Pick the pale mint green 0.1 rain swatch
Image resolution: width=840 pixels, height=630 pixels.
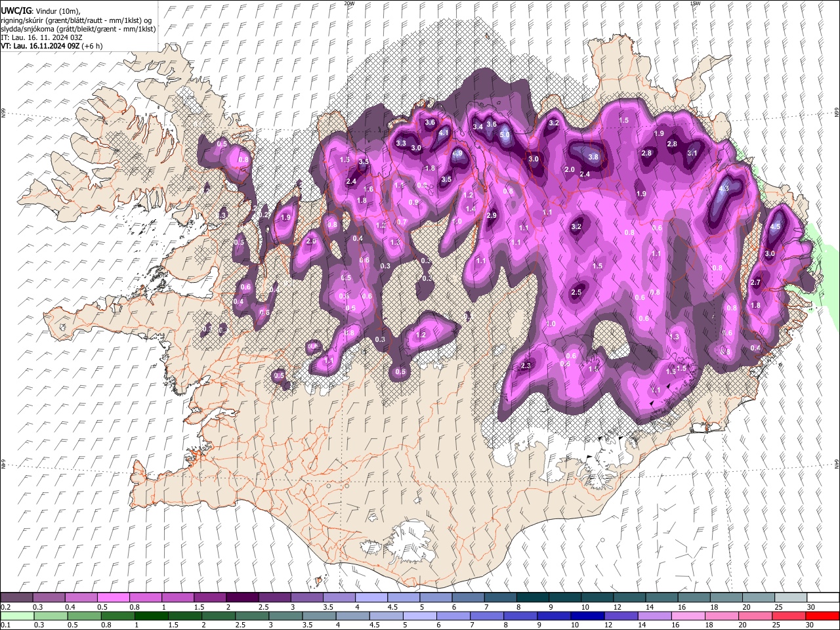(x=16, y=616)
